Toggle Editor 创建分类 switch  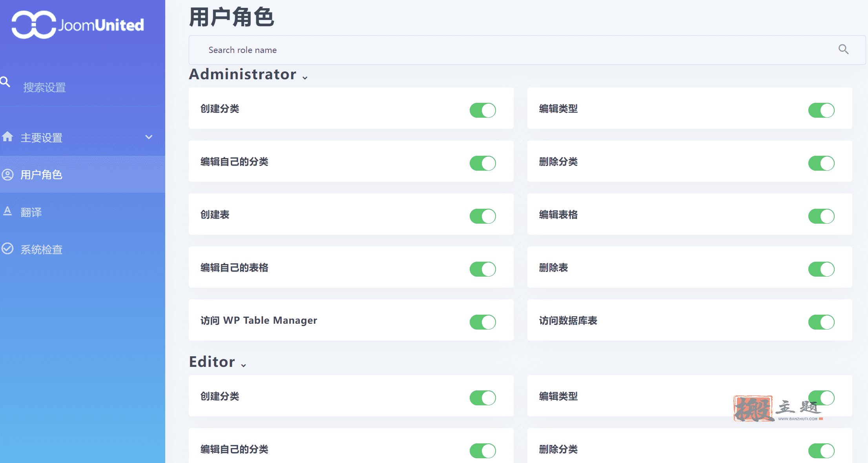[x=483, y=398]
